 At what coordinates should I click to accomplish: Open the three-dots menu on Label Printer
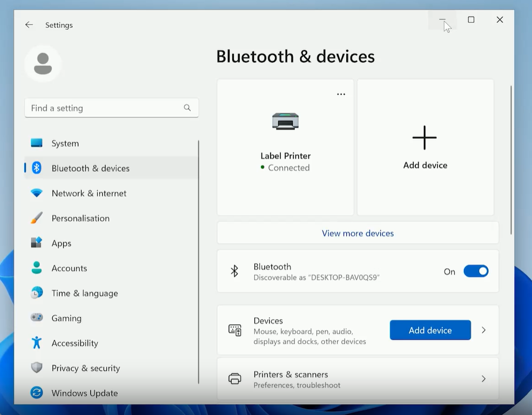pyautogui.click(x=341, y=94)
